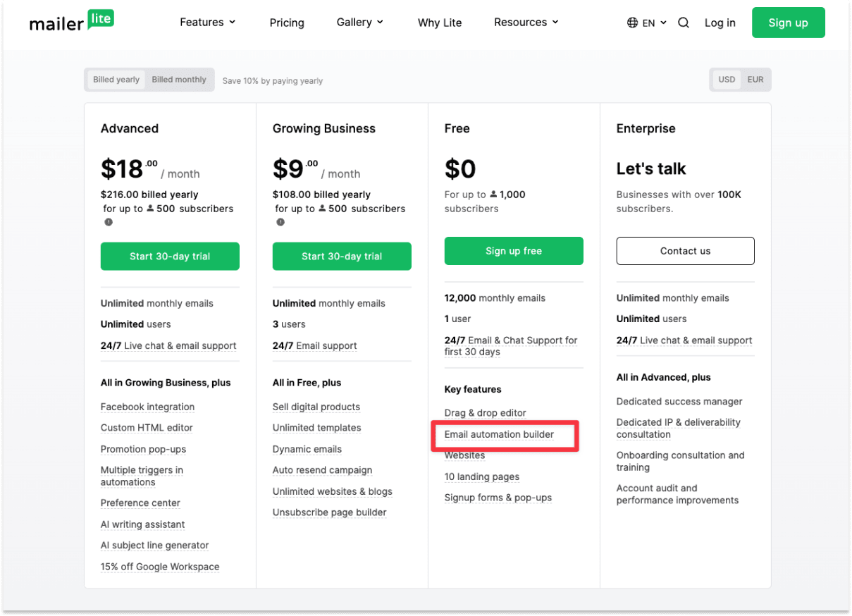The width and height of the screenshot is (852, 616).
Task: Open the EN language selector dropdown
Action: tap(646, 22)
